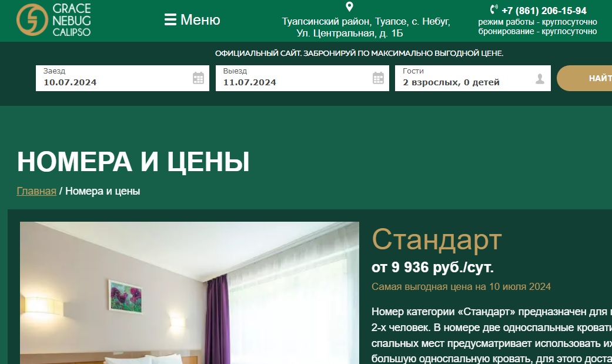The width and height of the screenshot is (612, 364).
Task: Click the Меню label
Action: tap(200, 20)
